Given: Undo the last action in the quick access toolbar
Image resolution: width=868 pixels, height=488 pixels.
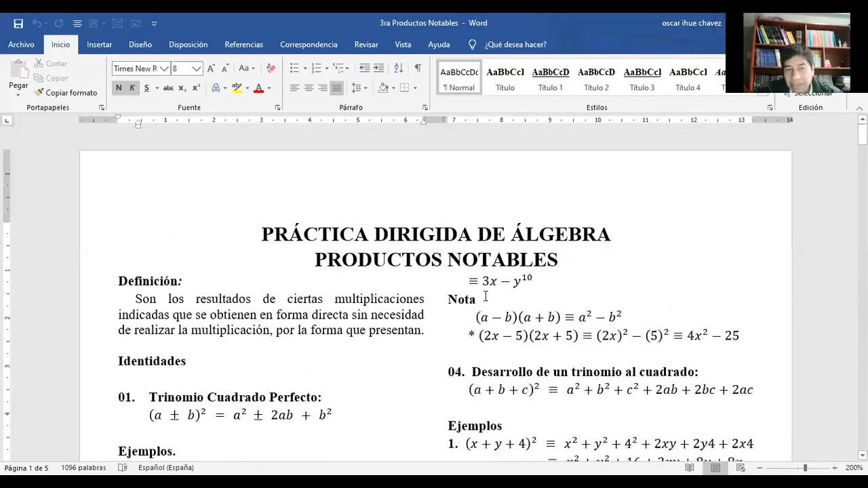Looking at the screenshot, I should tap(37, 23).
